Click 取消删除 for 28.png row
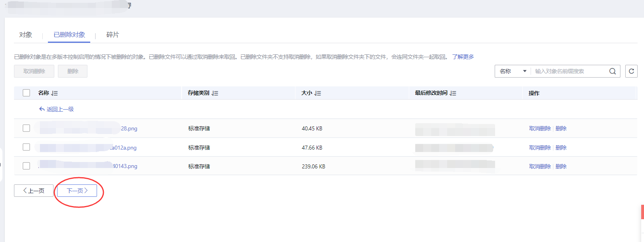The height and width of the screenshot is (242, 644). (x=540, y=128)
